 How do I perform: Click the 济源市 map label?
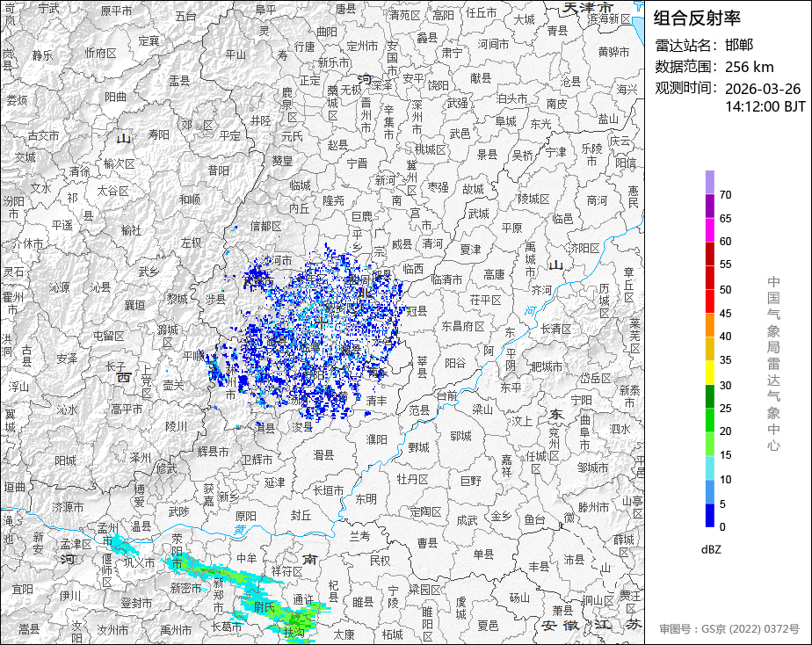(68, 507)
